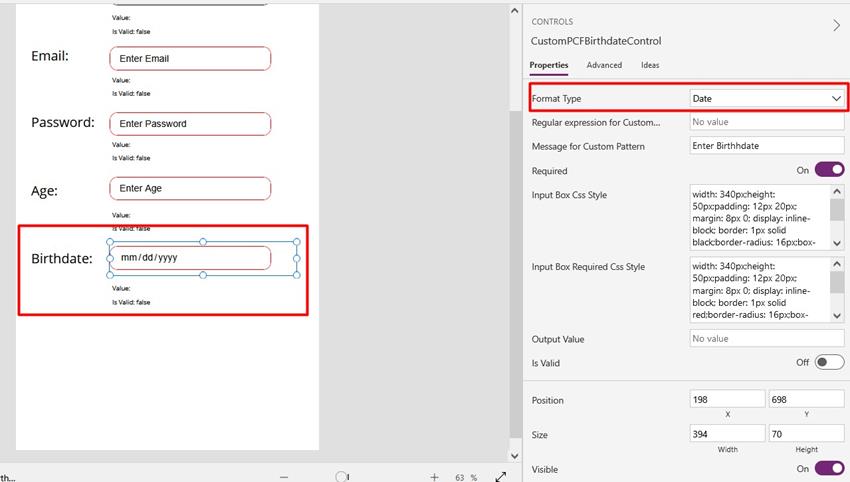Edit the Size Width field

(727, 434)
